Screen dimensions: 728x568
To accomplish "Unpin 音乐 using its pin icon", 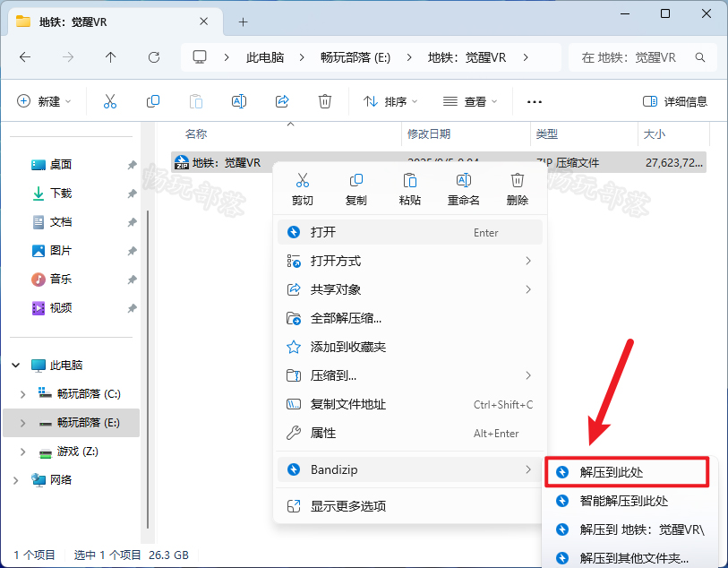I will point(133,280).
